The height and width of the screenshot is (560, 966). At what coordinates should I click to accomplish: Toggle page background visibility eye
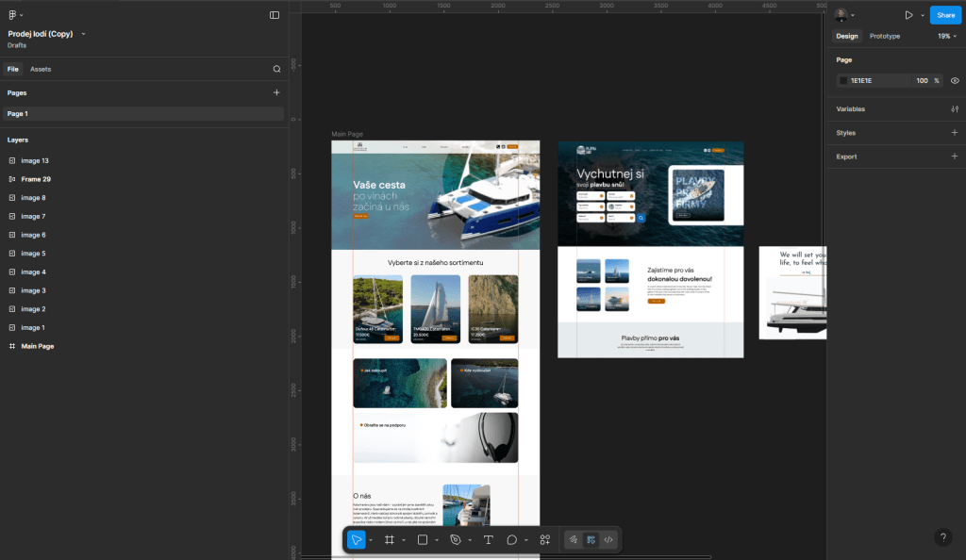(955, 81)
